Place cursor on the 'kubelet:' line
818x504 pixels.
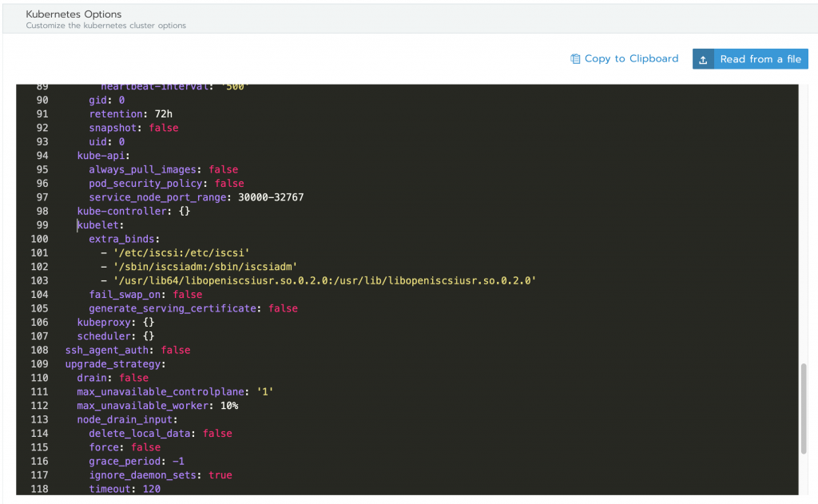[x=101, y=225]
